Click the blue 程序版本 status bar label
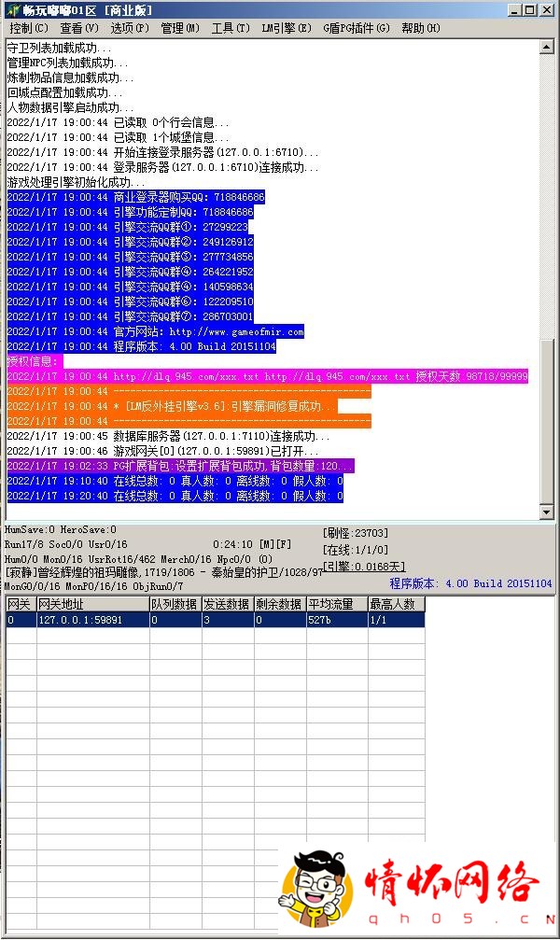Screen dimensions: 560x940 [470, 583]
